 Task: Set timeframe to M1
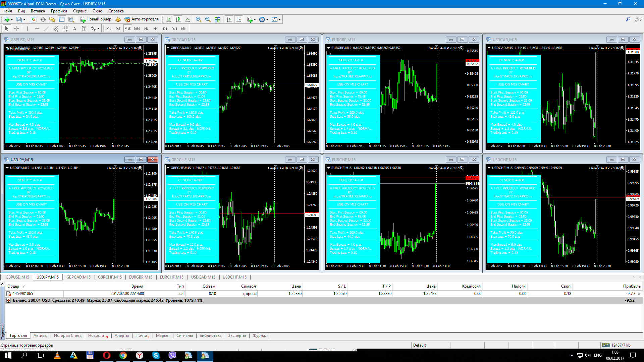pyautogui.click(x=109, y=28)
